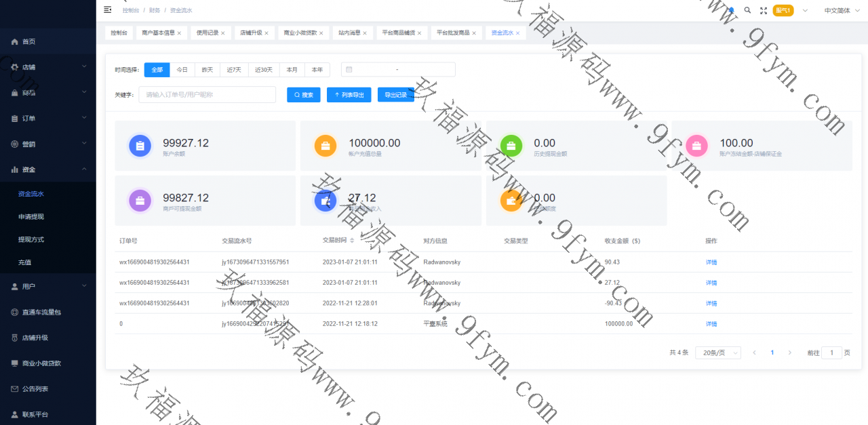868x425 pixels.
Task: Select the 本月 time filter
Action: pos(292,70)
